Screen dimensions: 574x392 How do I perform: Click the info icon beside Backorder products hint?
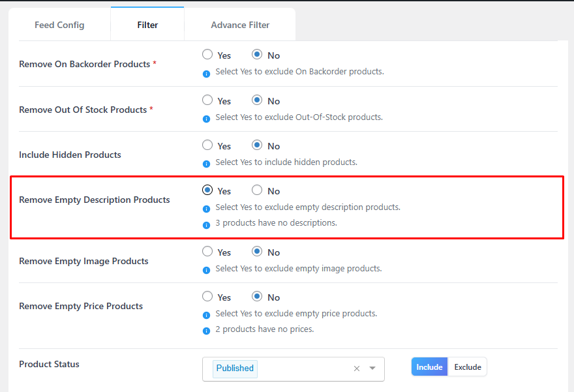click(206, 73)
